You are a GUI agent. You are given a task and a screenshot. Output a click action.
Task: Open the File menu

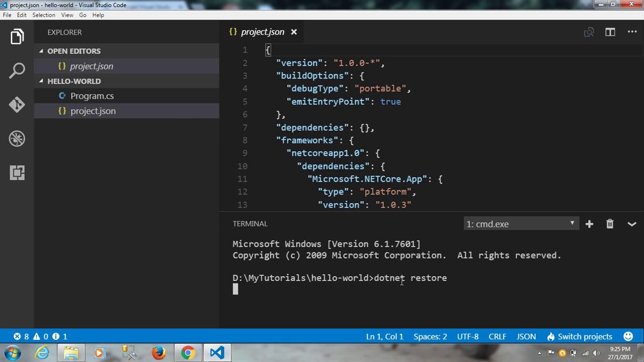pyautogui.click(x=7, y=15)
